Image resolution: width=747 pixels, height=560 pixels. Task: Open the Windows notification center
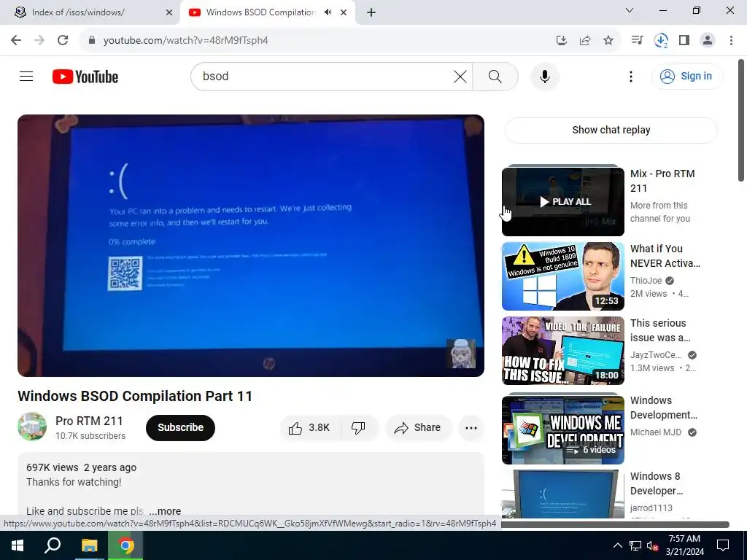723,545
